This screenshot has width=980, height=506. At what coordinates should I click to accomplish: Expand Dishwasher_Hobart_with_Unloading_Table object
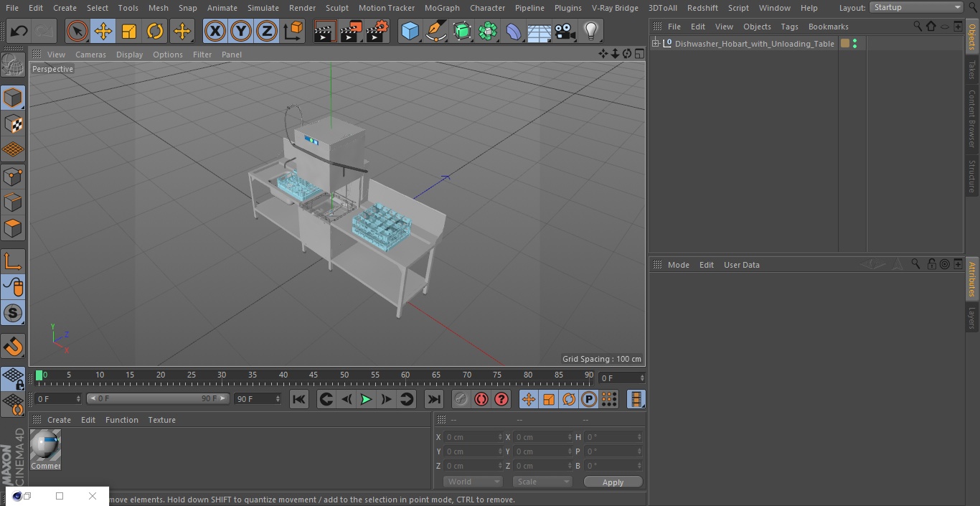655,44
